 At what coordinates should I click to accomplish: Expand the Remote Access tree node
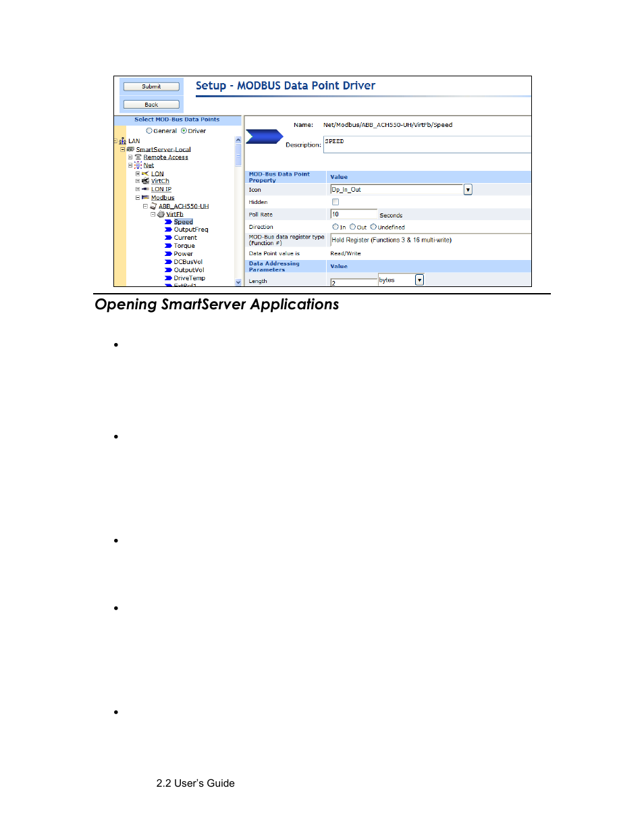click(x=130, y=157)
